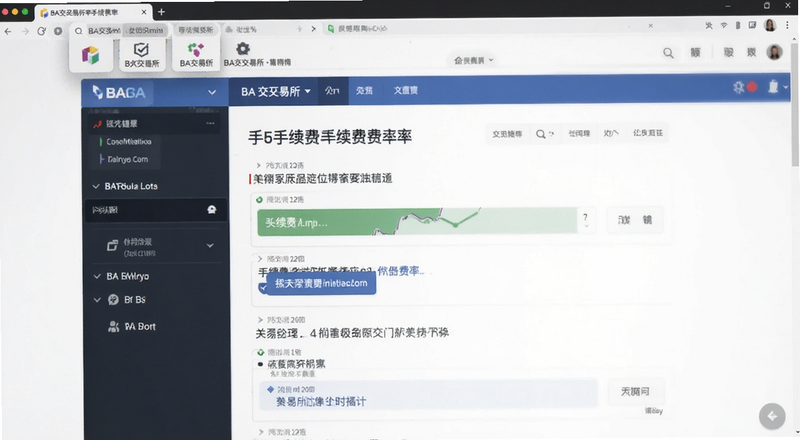Collapse the BA BWiryo sidebar section

point(97,276)
